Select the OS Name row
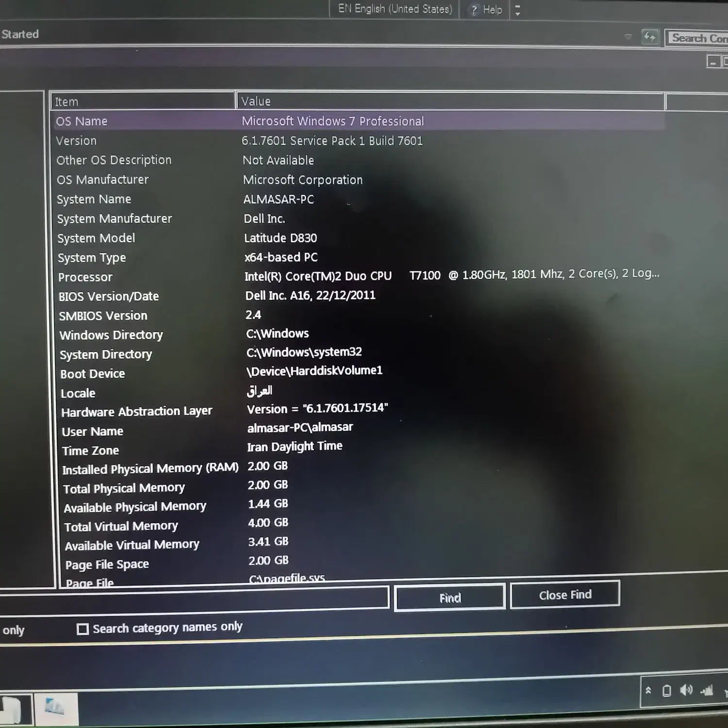This screenshot has height=728, width=728. 82,121
